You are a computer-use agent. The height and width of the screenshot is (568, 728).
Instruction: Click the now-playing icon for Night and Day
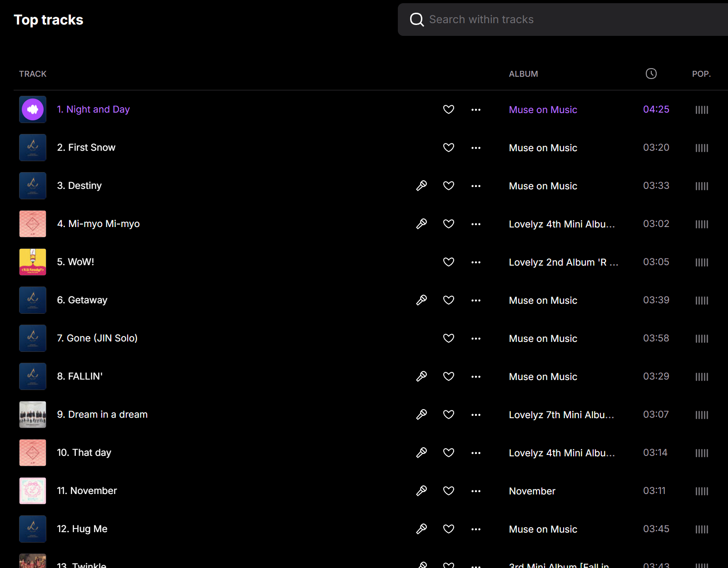click(x=33, y=109)
